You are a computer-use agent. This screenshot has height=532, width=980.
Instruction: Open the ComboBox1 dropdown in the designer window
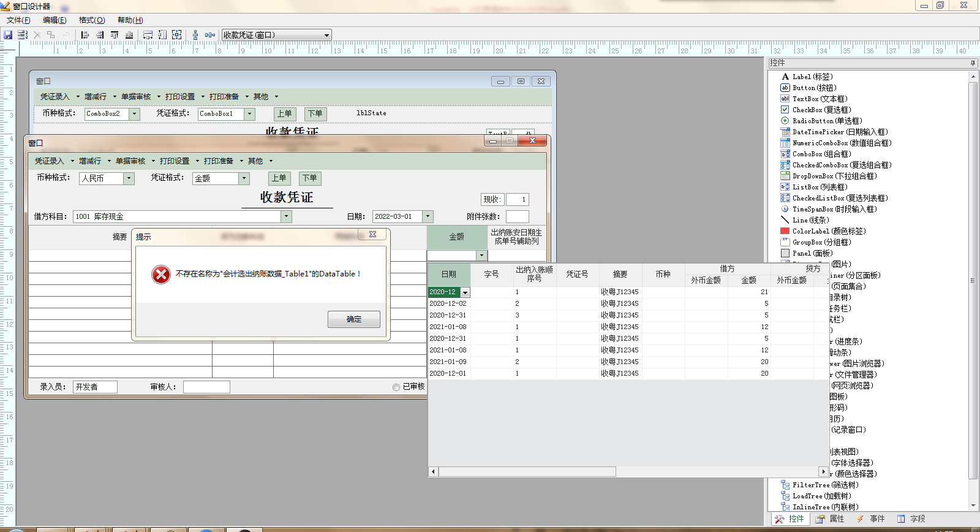click(249, 114)
